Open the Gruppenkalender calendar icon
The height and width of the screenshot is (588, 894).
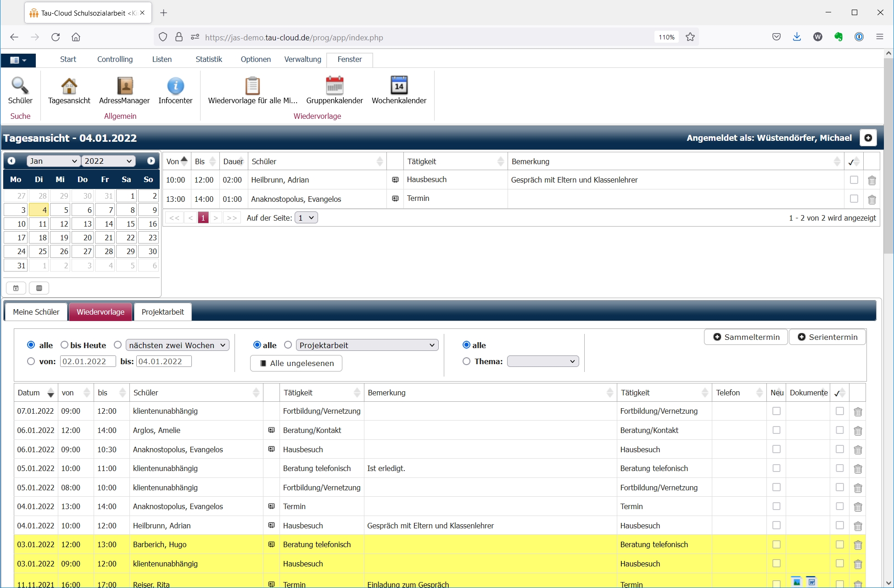tap(335, 86)
